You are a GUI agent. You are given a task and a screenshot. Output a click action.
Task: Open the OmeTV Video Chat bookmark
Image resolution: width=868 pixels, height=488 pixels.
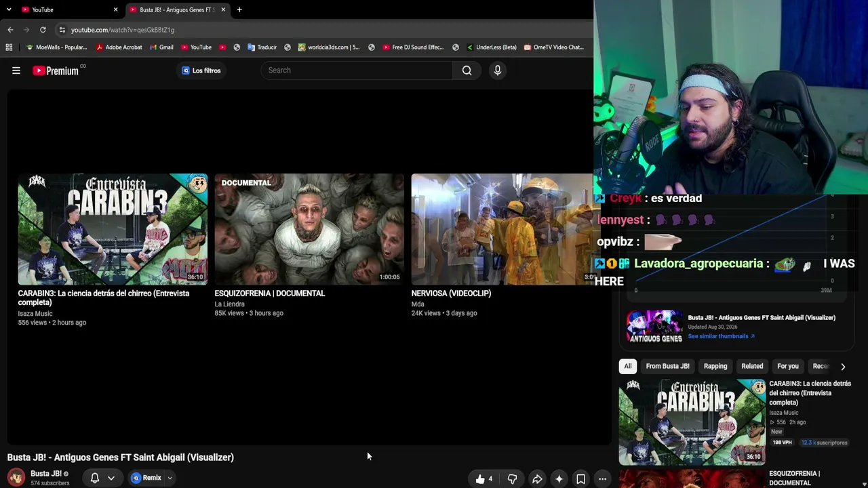(x=553, y=47)
